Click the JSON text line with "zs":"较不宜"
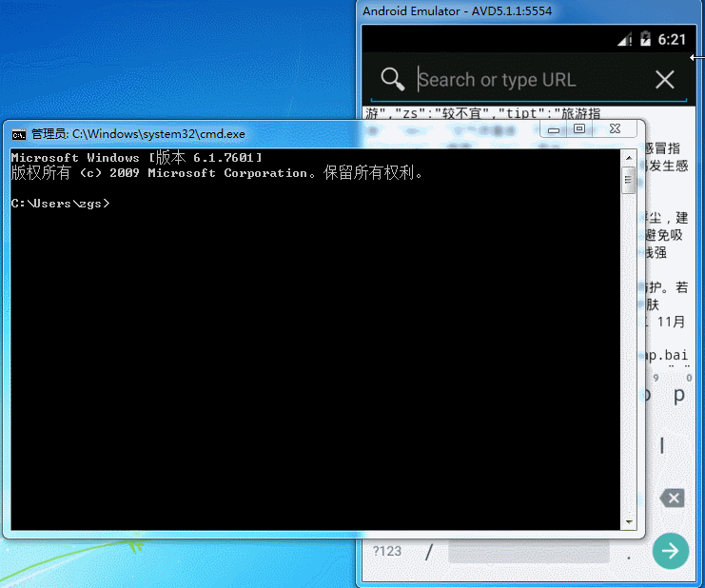 (x=482, y=113)
